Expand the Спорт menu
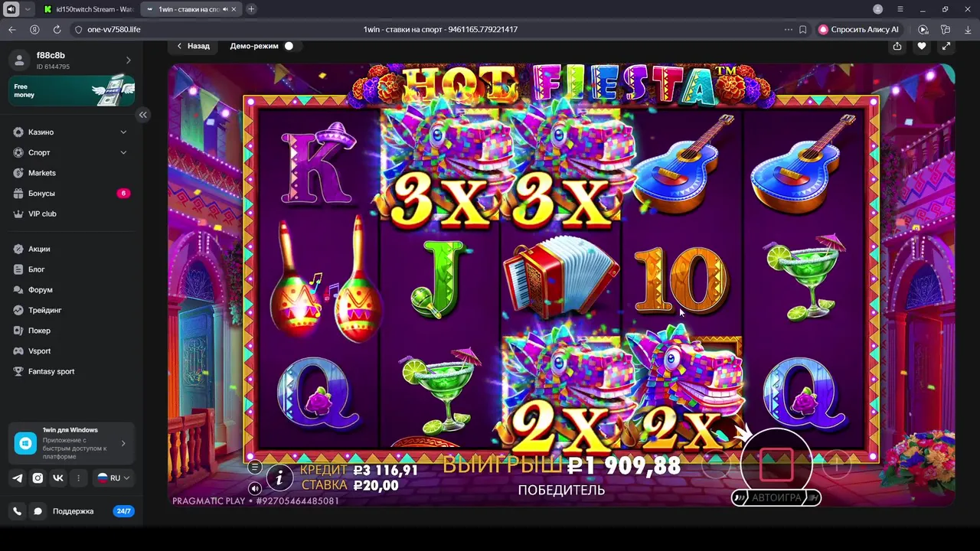This screenshot has height=551, width=980. (x=70, y=152)
